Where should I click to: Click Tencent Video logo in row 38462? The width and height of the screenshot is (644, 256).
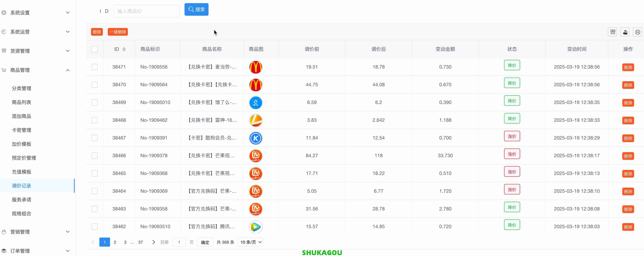(x=255, y=227)
